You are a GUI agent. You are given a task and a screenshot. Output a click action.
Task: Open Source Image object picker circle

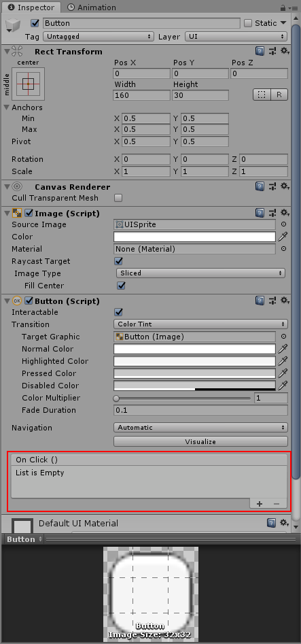pos(283,224)
